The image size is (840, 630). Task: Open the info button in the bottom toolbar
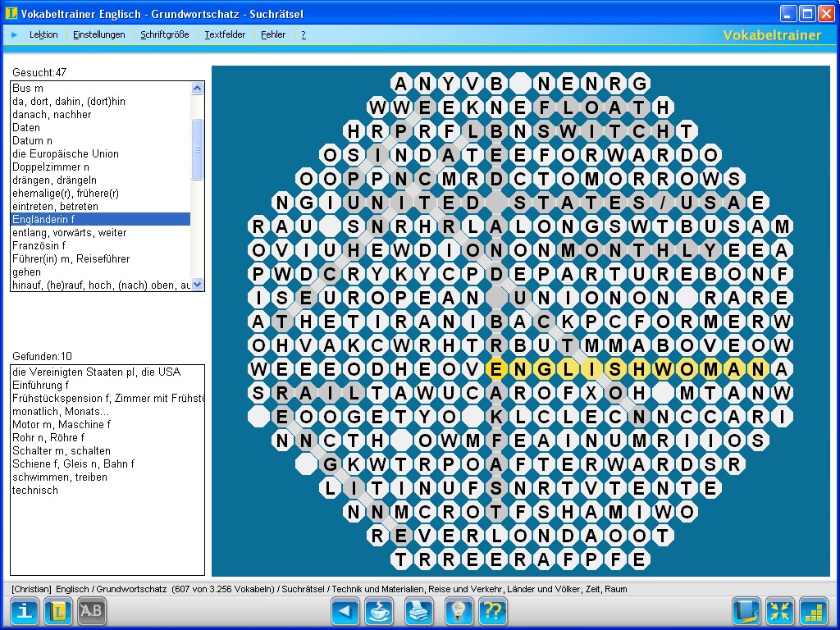[25, 610]
